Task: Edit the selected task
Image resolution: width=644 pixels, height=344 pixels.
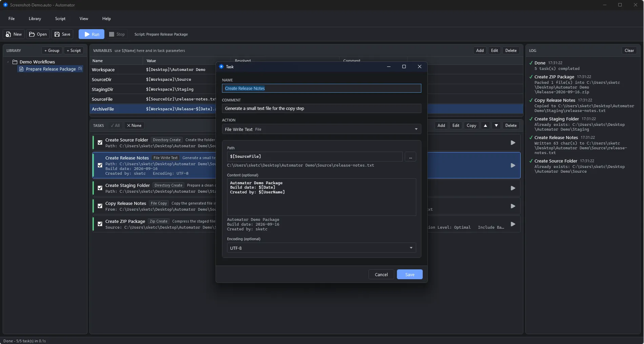Action: [x=456, y=126]
